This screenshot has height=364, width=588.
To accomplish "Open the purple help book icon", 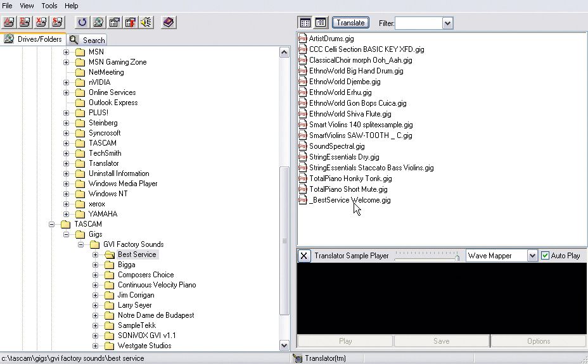I will (169, 22).
